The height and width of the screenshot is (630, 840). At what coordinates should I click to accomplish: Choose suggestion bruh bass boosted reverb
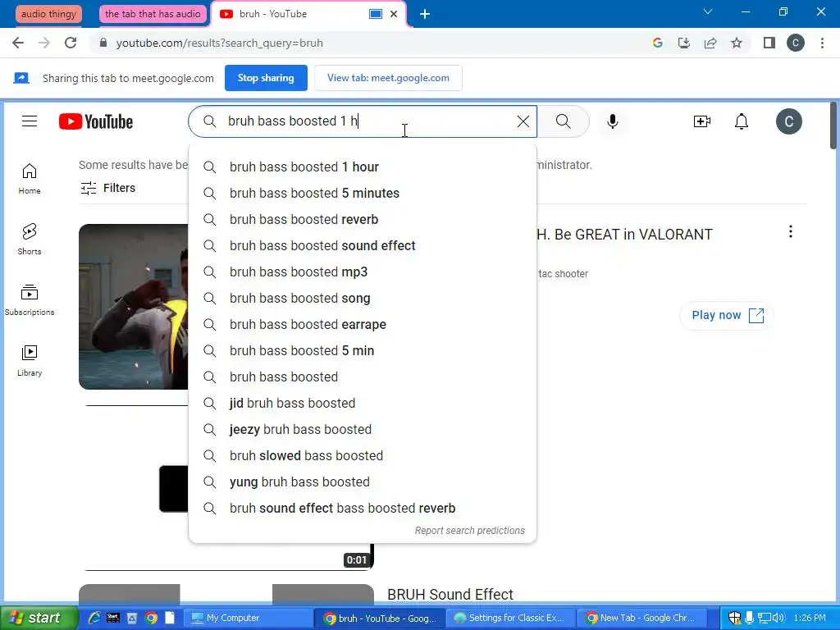coord(363,220)
